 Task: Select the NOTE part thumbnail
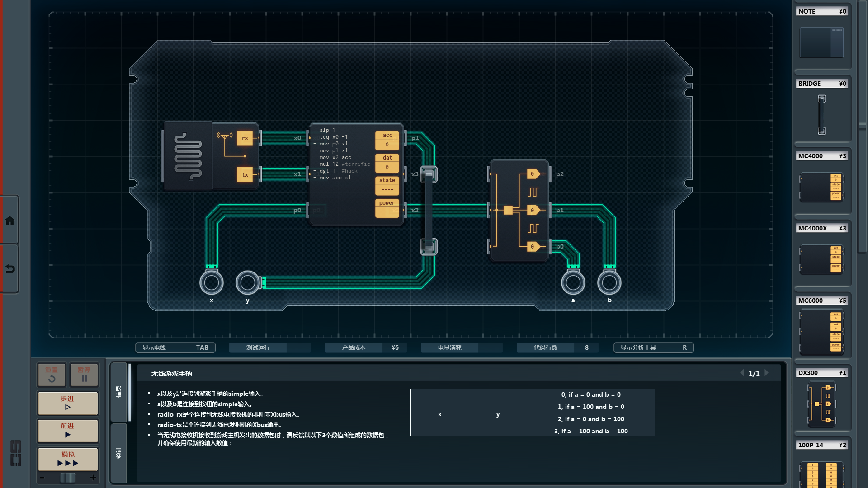tap(821, 42)
